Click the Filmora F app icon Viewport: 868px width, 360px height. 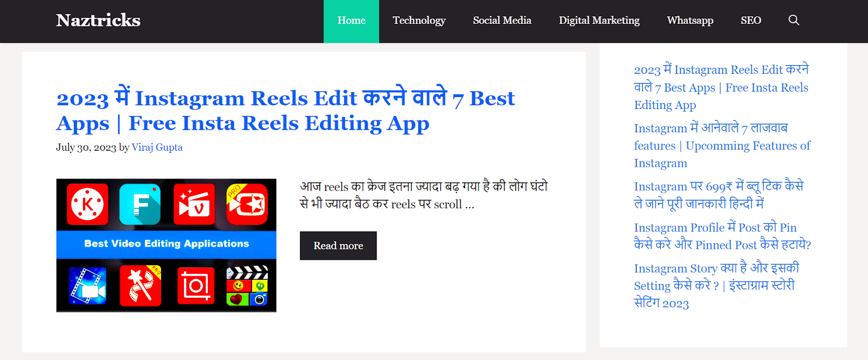(x=140, y=204)
